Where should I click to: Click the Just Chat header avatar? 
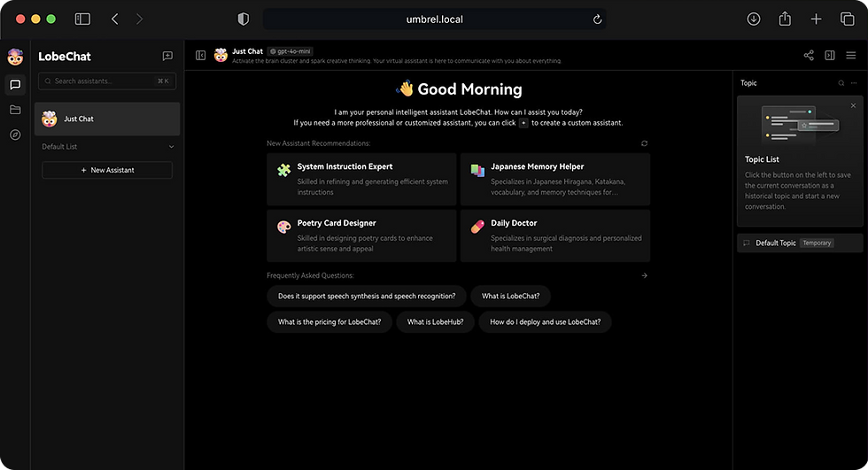click(221, 55)
